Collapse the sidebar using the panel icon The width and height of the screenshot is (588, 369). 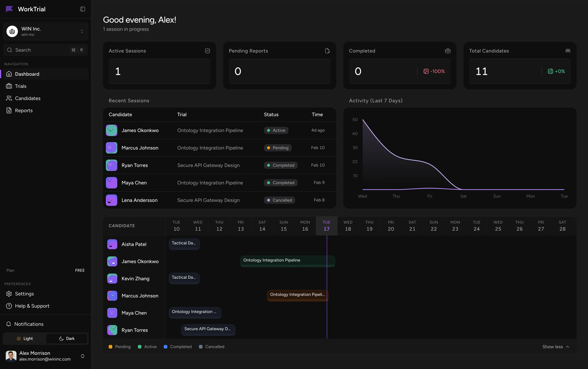pyautogui.click(x=82, y=9)
